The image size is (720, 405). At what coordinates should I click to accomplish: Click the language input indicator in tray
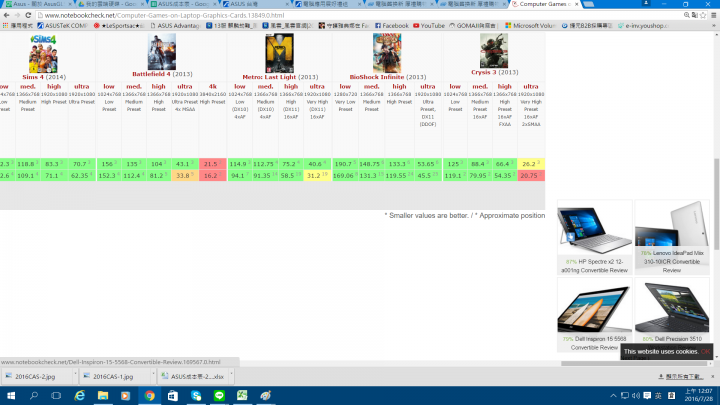pyautogui.click(x=658, y=395)
